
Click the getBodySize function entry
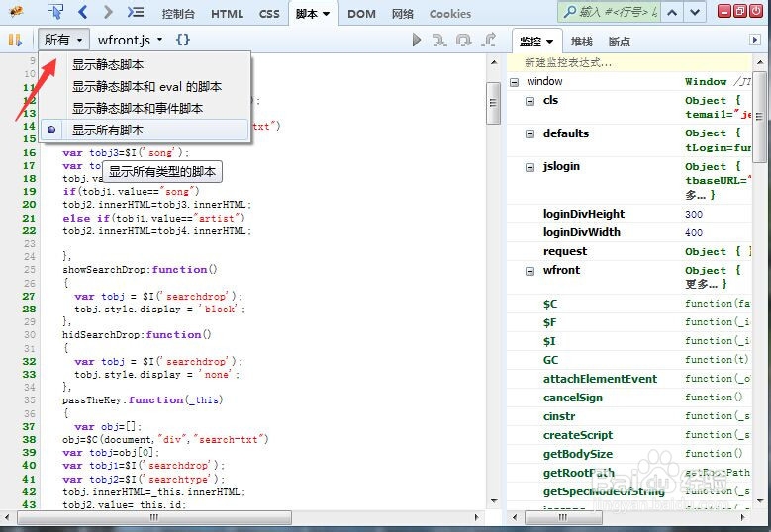[x=578, y=454]
